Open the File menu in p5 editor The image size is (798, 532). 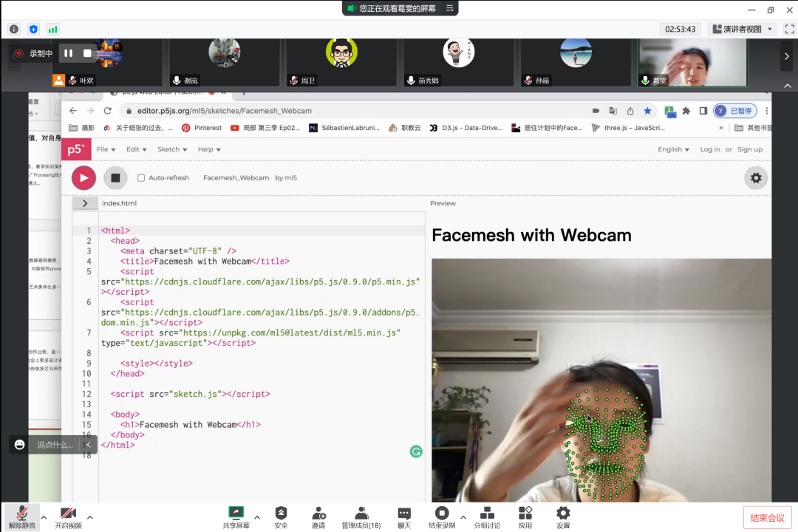pos(106,149)
